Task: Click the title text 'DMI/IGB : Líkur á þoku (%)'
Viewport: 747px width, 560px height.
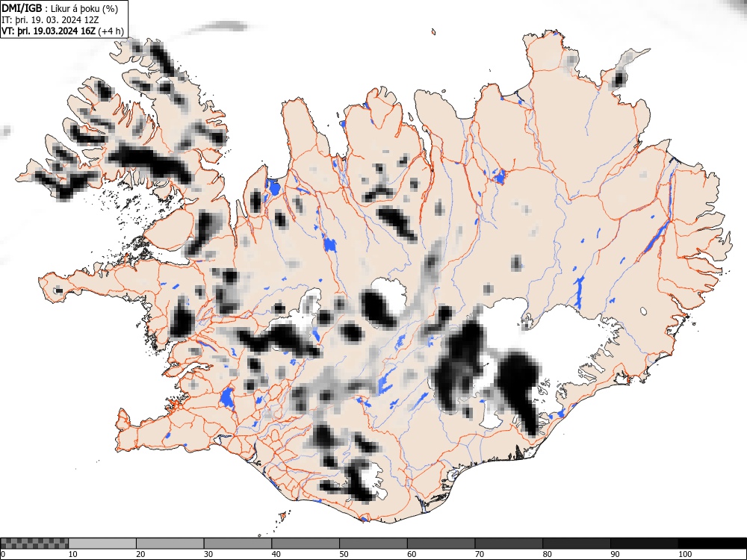Action: pyautogui.click(x=60, y=8)
